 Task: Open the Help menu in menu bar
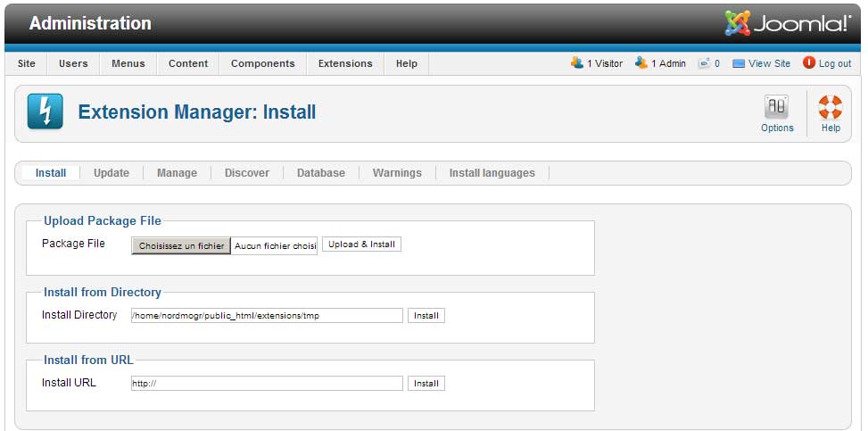coord(406,63)
